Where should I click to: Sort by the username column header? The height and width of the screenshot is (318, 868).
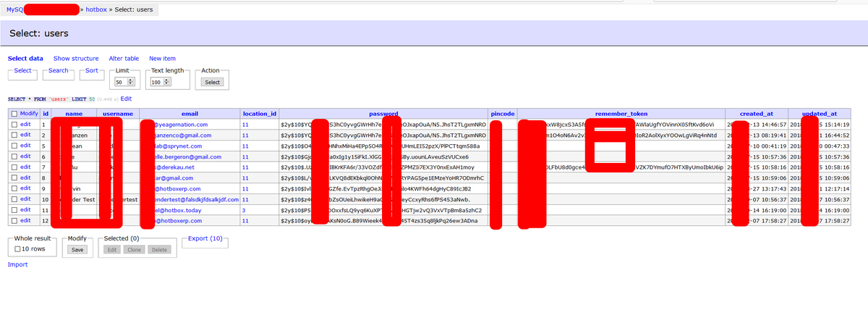(x=118, y=114)
